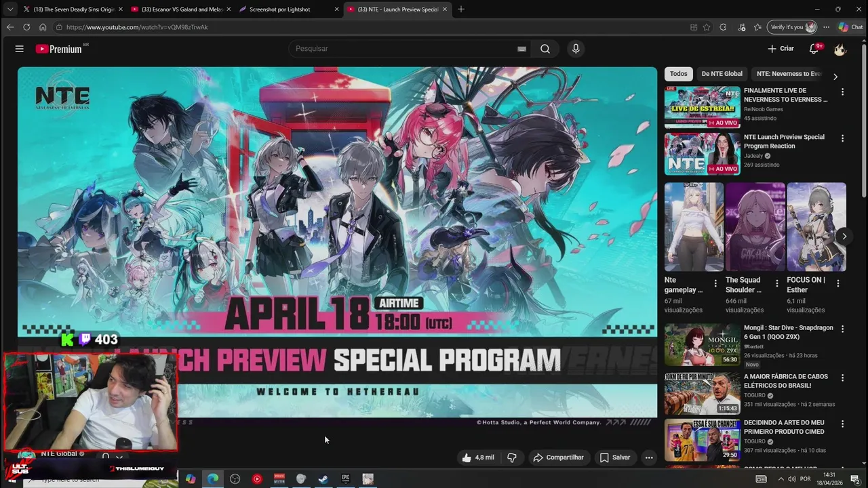Open browser settings three-dot menu

click(826, 27)
